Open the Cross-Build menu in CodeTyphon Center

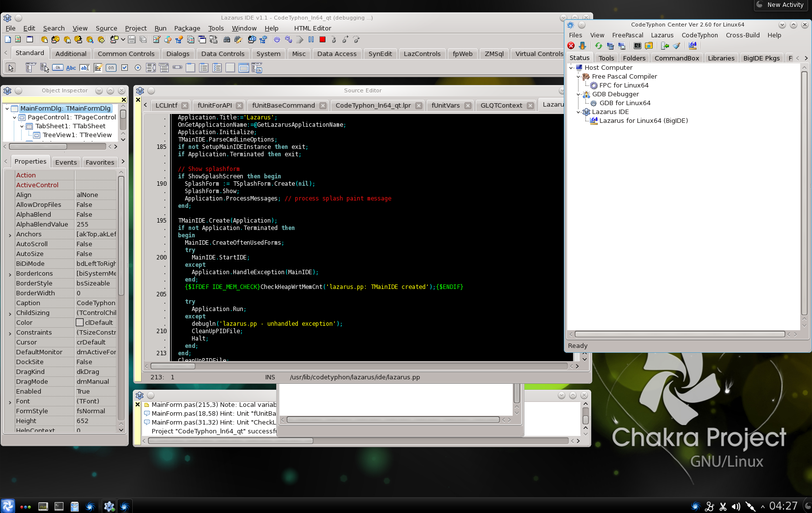coord(743,35)
